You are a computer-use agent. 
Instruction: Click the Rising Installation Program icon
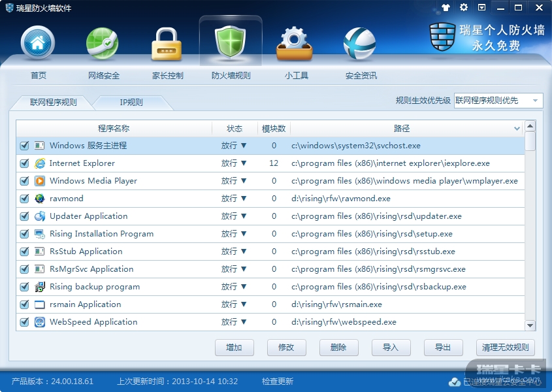pos(40,233)
